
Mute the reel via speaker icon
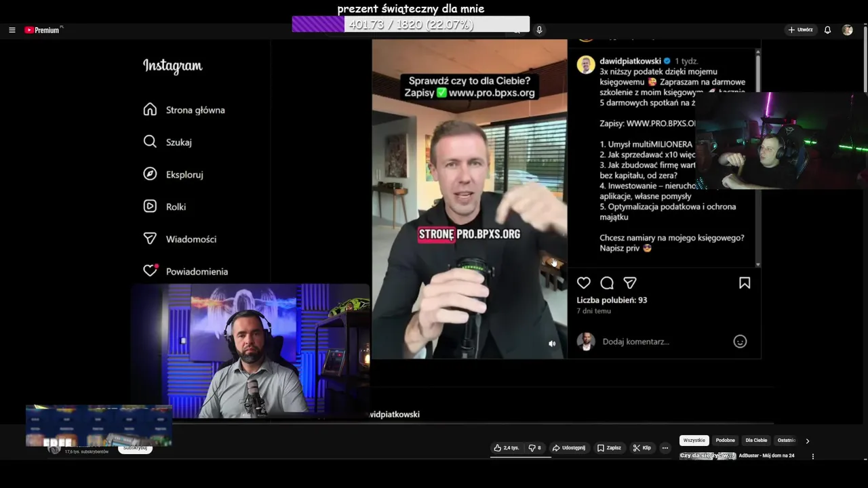coord(552,344)
